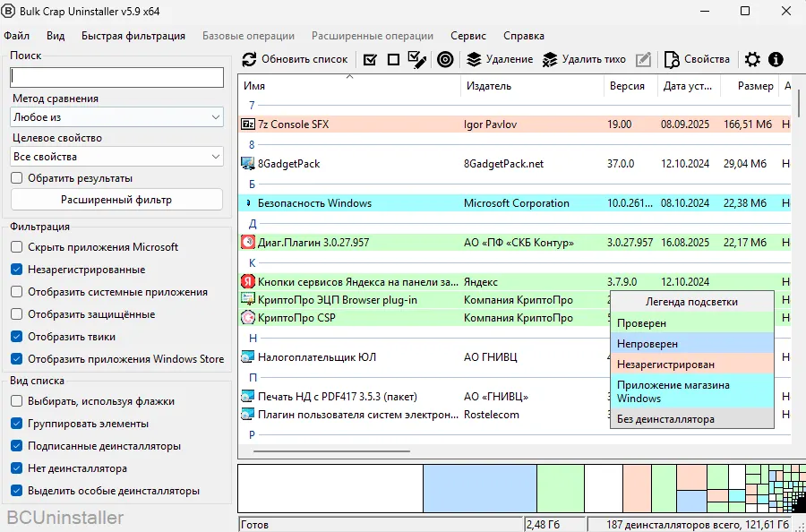The image size is (806, 532).
Task: Click the target-shaped toolbar icon
Action: pyautogui.click(x=445, y=60)
